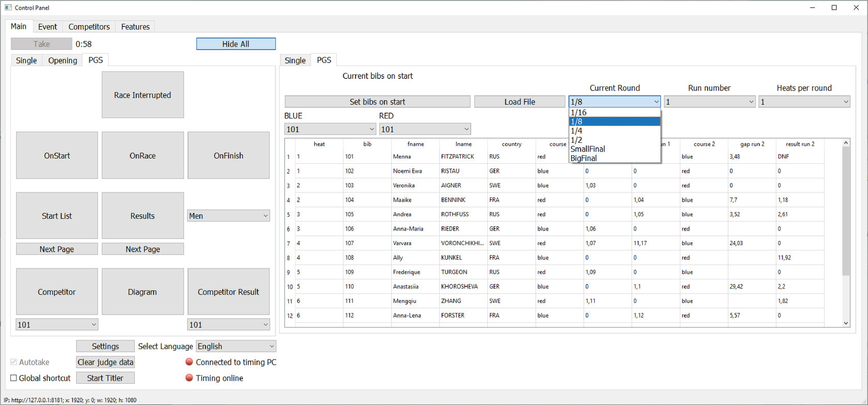This screenshot has width=868, height=405.
Task: Click the fname column header
Action: tap(415, 144)
